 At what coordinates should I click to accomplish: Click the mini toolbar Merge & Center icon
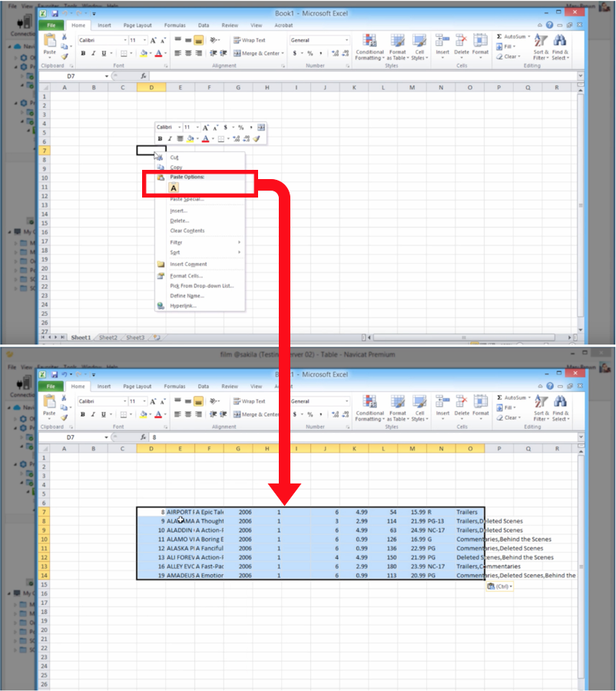(261, 128)
